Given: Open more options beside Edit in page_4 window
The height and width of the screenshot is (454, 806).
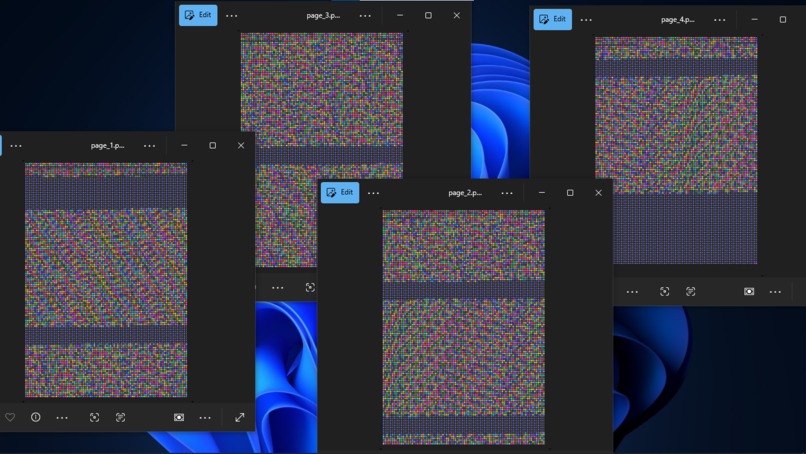Looking at the screenshot, I should 586,20.
